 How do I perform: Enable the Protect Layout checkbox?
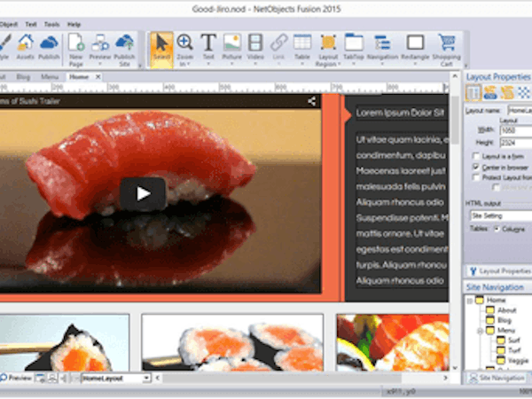coord(476,177)
